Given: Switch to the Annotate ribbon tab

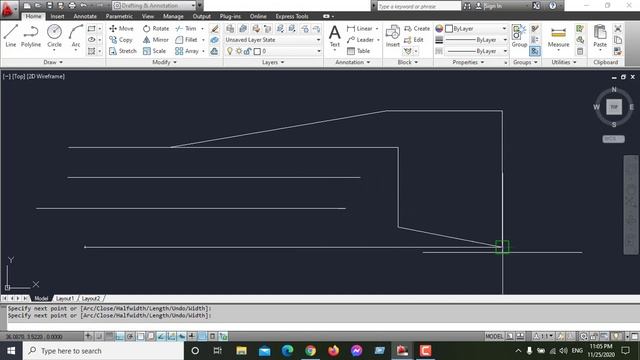Looking at the screenshot, I should coord(85,16).
